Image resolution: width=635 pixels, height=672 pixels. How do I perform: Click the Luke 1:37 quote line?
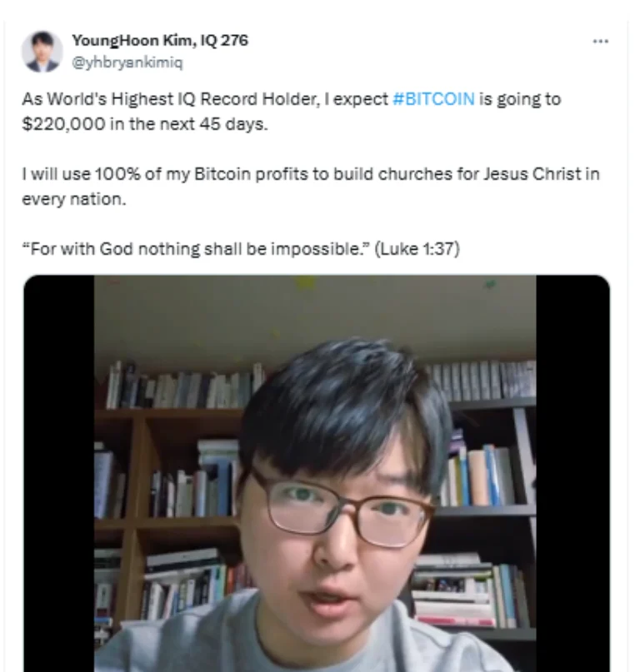point(241,249)
